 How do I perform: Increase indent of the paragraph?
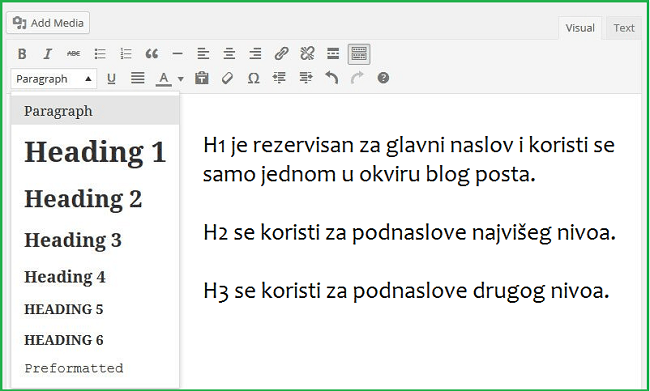(306, 78)
